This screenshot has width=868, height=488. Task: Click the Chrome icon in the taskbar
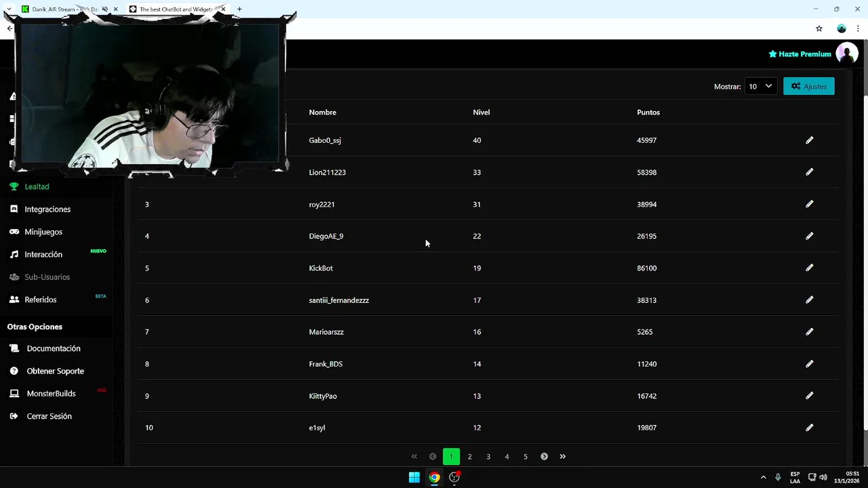[x=434, y=477]
